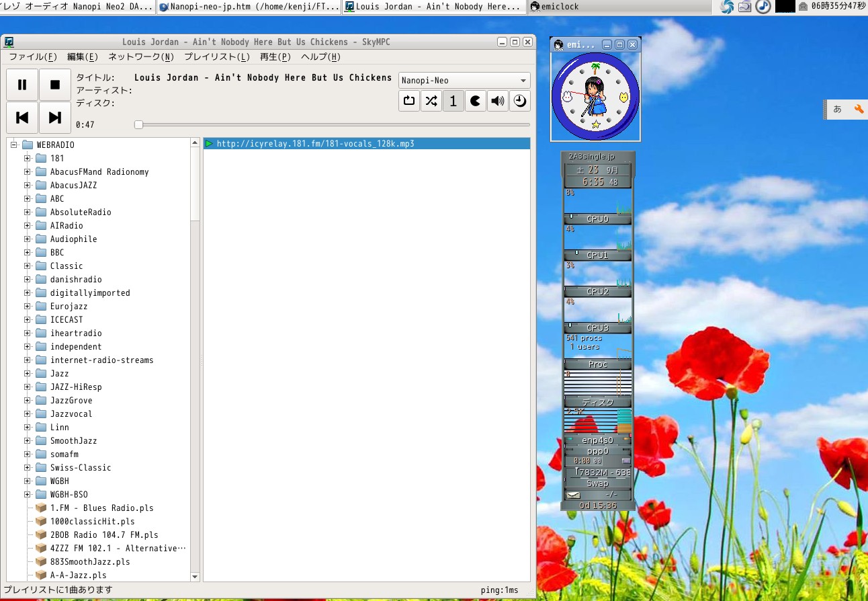868x601 pixels.
Task: Pause the playing stream
Action: click(22, 85)
